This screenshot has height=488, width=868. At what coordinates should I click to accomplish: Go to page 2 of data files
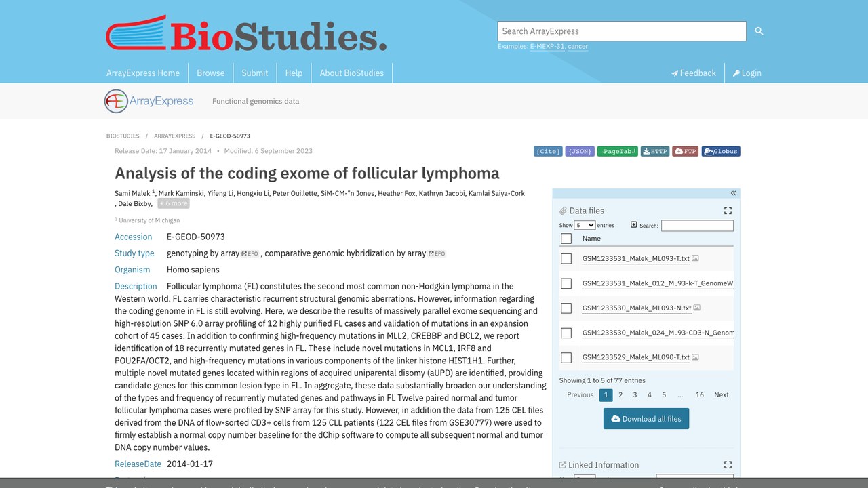(620, 394)
